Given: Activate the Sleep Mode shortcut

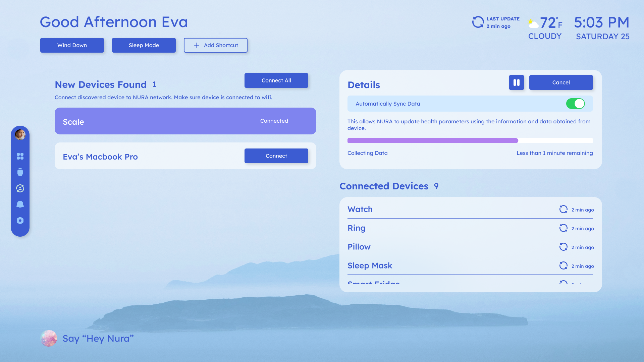Looking at the screenshot, I should click(144, 45).
